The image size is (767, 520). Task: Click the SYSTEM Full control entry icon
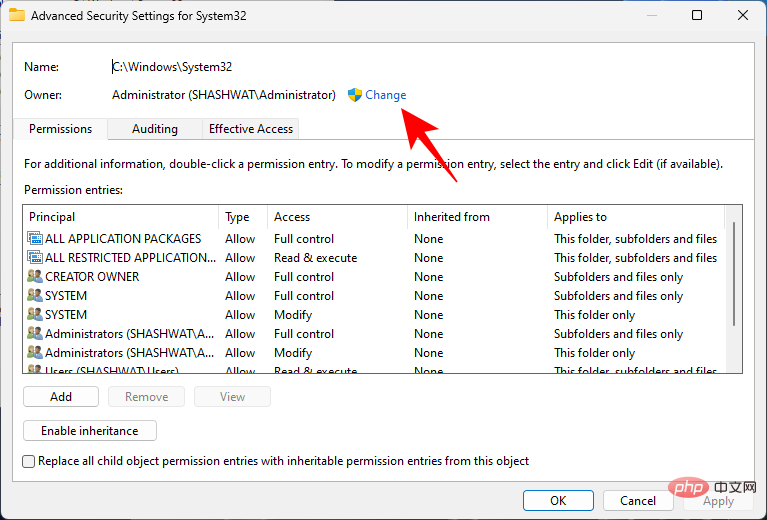pyautogui.click(x=35, y=296)
